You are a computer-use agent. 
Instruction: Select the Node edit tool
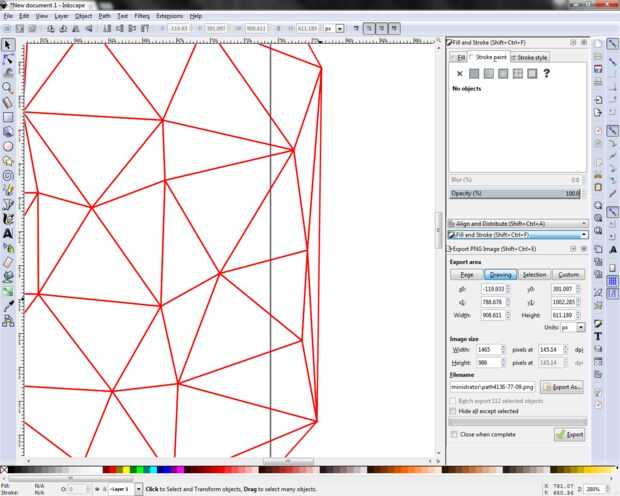pyautogui.click(x=8, y=59)
